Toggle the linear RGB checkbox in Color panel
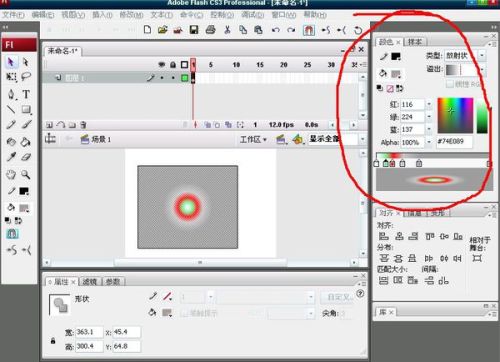The image size is (500, 362). point(450,84)
